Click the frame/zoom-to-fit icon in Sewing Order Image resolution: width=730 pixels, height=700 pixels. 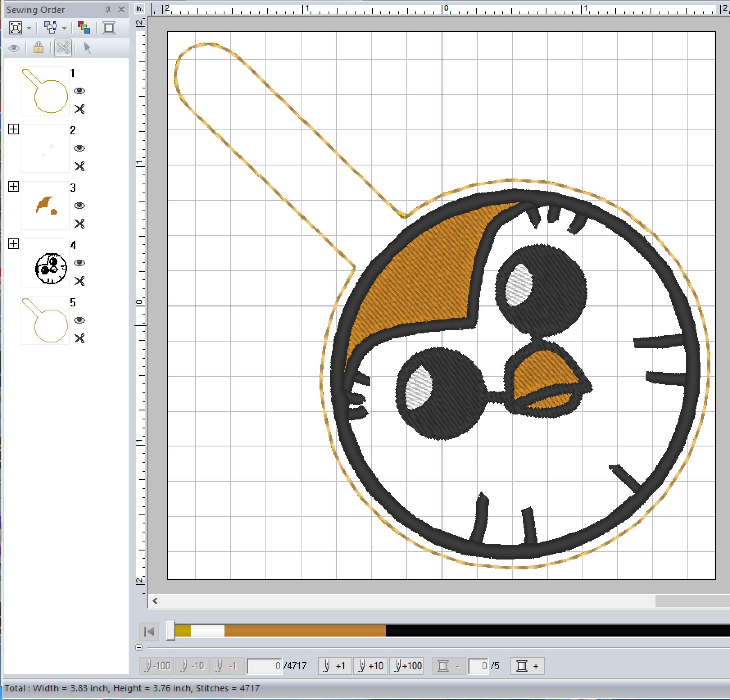(x=16, y=28)
